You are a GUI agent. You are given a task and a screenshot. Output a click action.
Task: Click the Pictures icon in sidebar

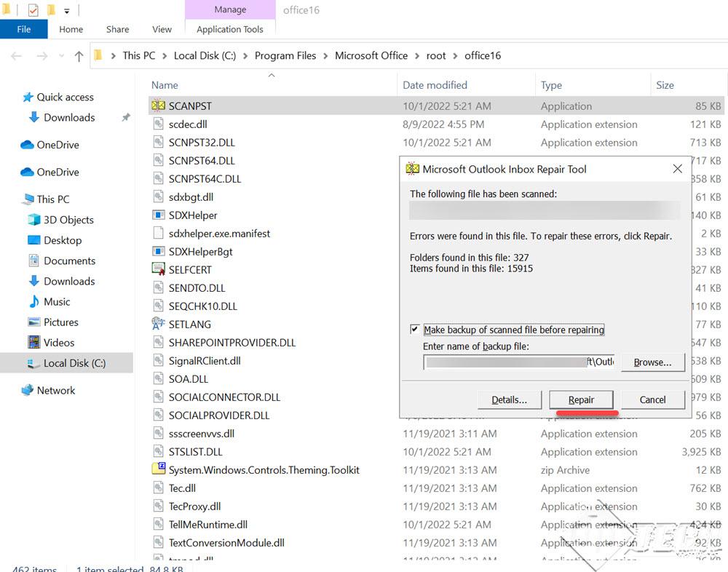click(x=34, y=322)
